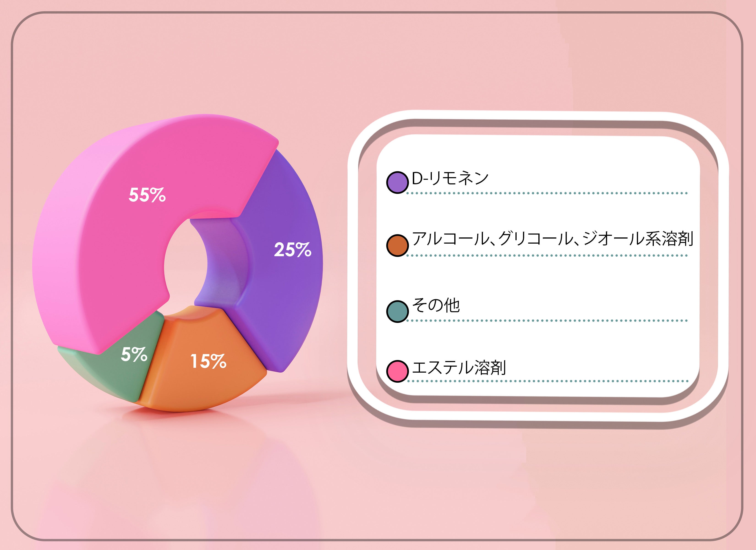Click the dotted line under その他
756x550 pixels.
tap(547, 321)
